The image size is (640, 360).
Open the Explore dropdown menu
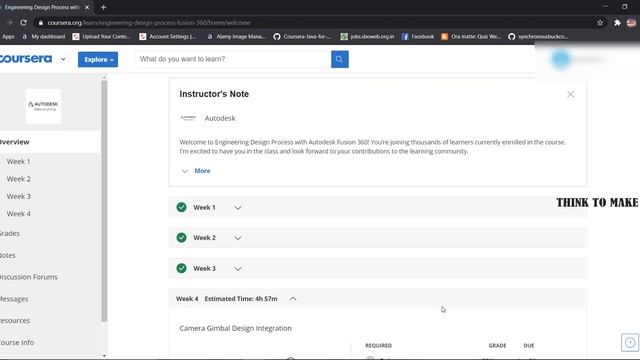(98, 60)
